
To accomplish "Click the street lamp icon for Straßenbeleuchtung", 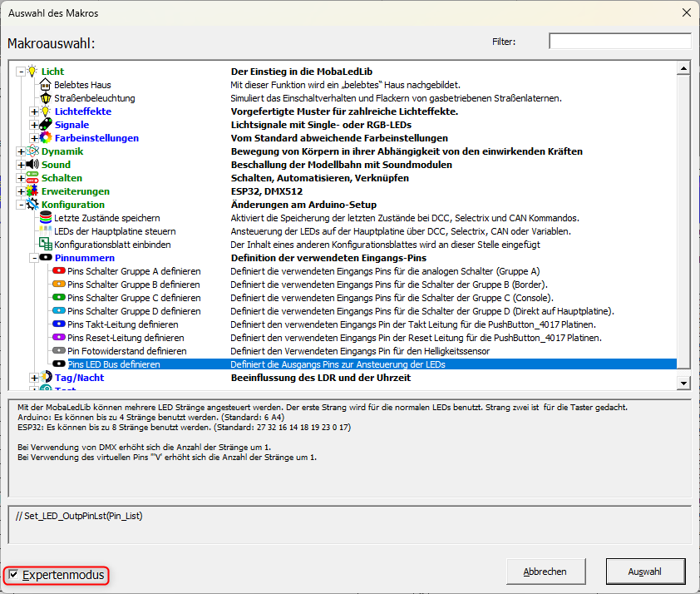I will click(46, 98).
